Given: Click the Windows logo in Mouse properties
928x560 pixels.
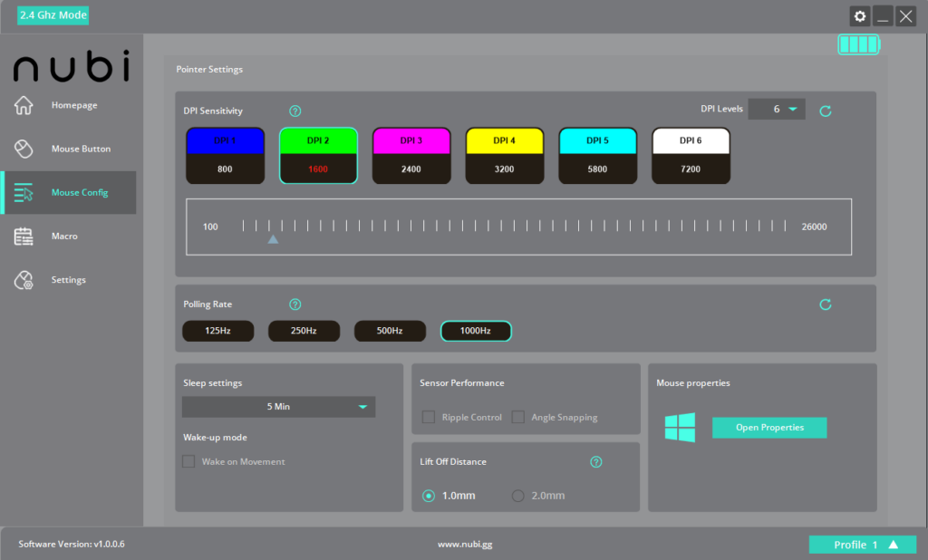Looking at the screenshot, I should [680, 428].
